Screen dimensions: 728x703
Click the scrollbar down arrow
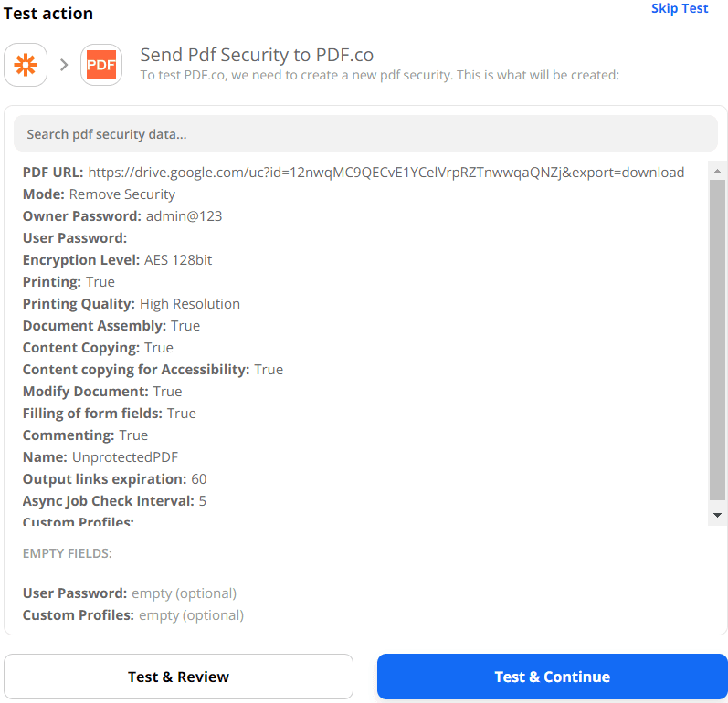click(x=717, y=516)
